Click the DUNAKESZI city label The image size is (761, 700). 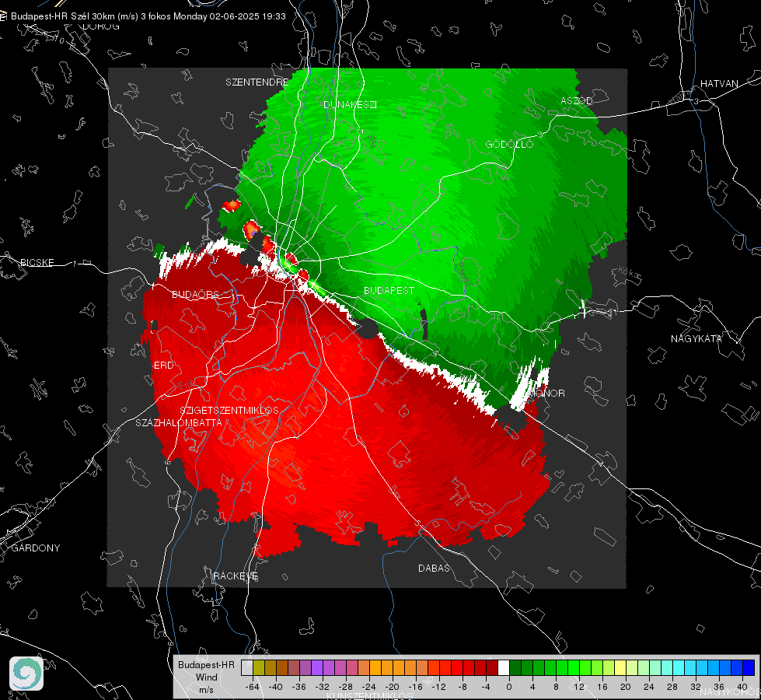click(x=350, y=104)
